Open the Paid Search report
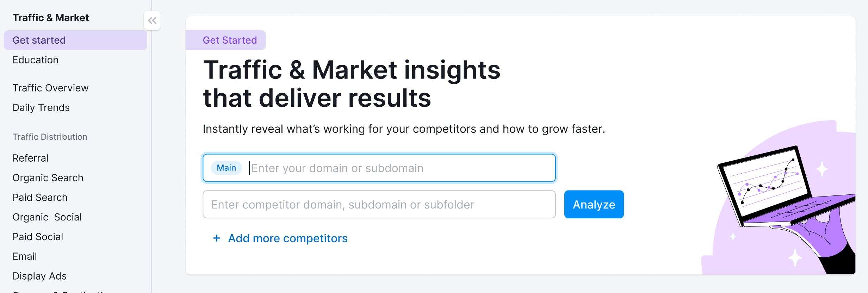 point(40,197)
